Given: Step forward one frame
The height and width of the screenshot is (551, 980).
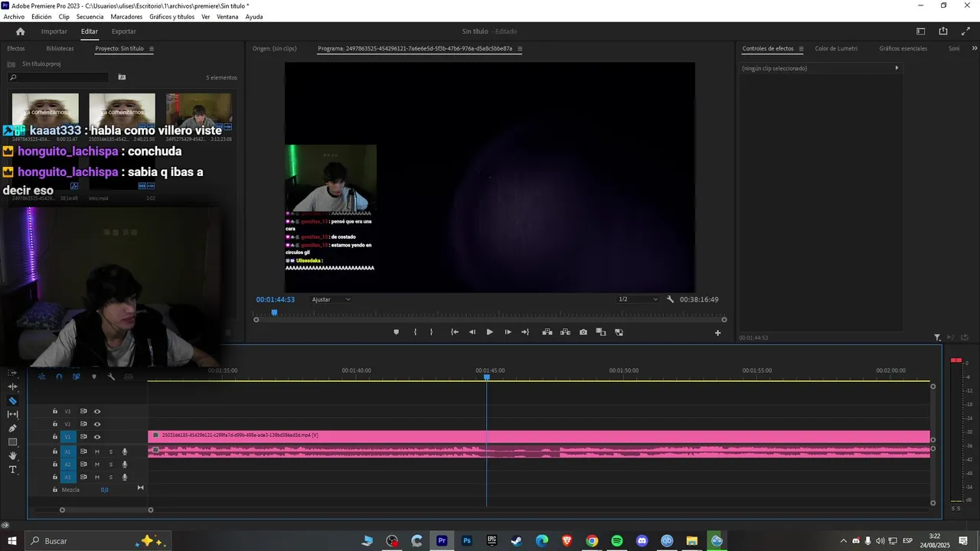Looking at the screenshot, I should point(508,332).
